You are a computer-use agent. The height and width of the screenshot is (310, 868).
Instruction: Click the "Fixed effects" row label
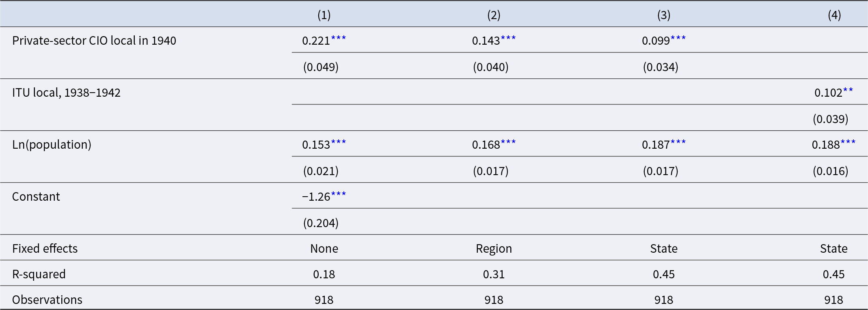point(45,248)
